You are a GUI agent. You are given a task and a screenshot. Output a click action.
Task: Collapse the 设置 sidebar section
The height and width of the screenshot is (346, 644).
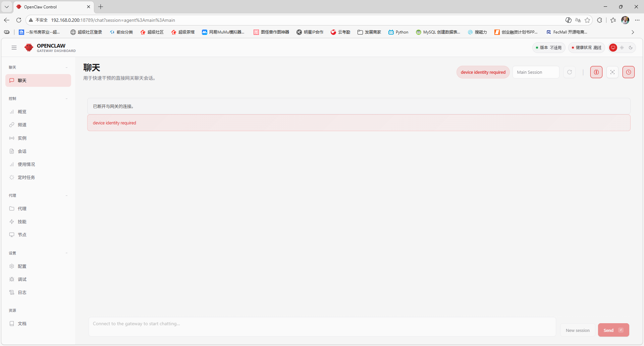[66, 253]
